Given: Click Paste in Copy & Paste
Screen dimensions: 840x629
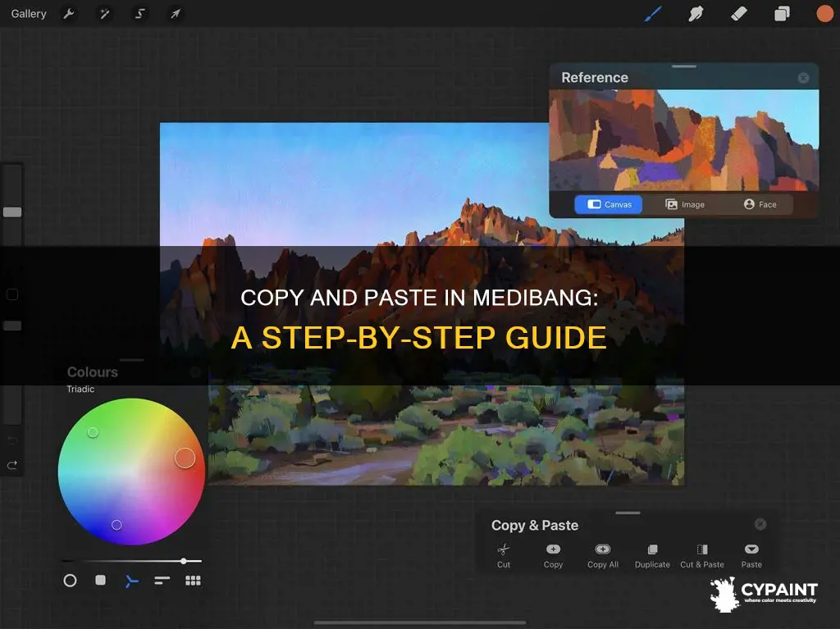Looking at the screenshot, I should click(751, 555).
